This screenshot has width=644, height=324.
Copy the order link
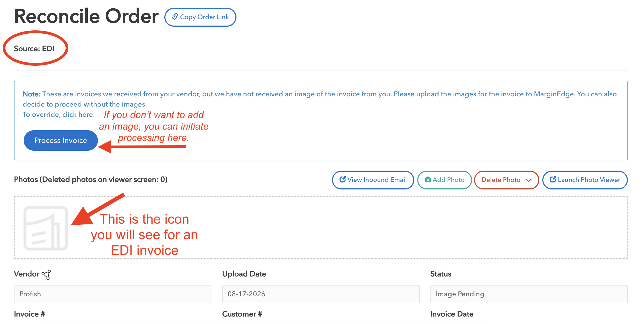click(x=200, y=17)
